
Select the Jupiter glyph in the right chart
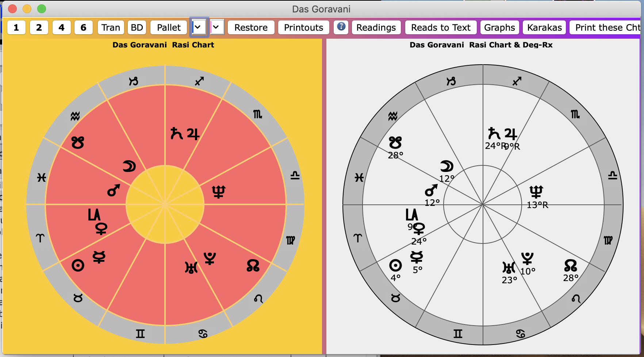click(x=511, y=134)
